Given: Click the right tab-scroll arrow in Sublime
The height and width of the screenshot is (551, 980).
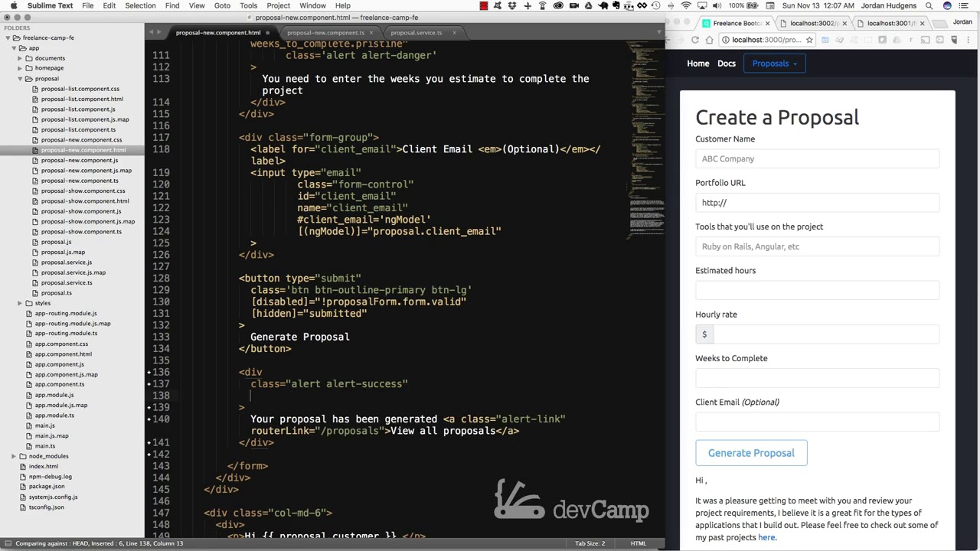Looking at the screenshot, I should click(x=160, y=32).
